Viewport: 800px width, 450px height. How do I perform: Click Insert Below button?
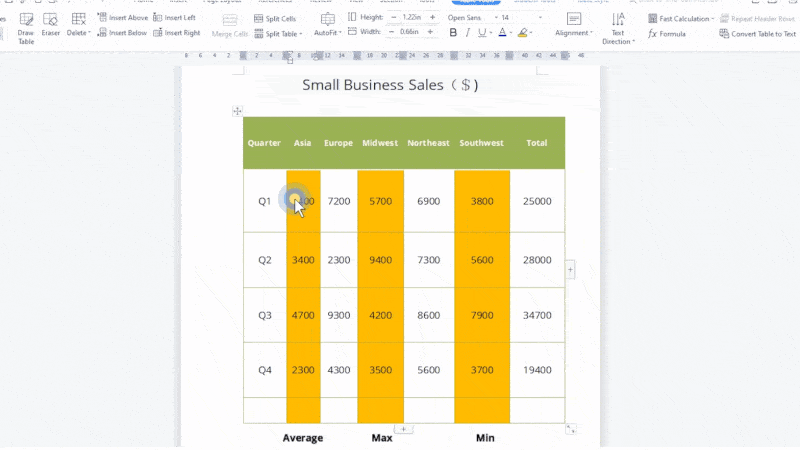pos(122,33)
